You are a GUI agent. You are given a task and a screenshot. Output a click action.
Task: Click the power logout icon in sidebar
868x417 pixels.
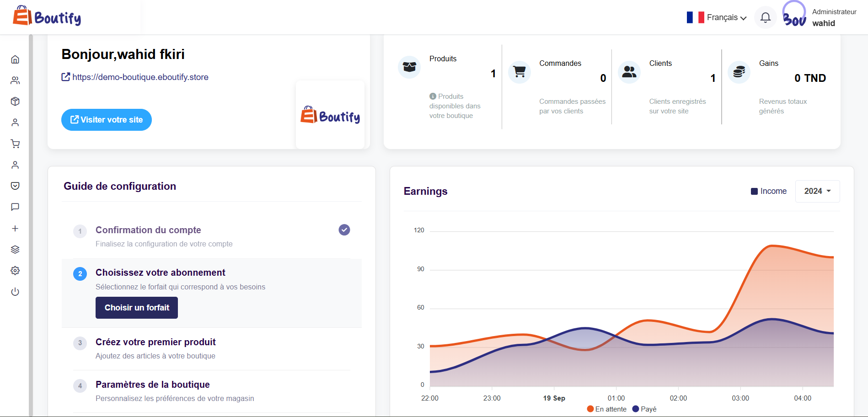15,292
